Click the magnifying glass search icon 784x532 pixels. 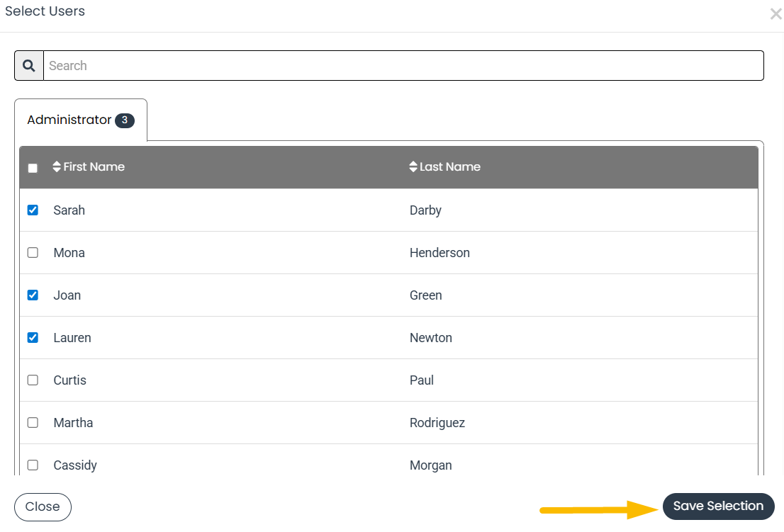29,65
